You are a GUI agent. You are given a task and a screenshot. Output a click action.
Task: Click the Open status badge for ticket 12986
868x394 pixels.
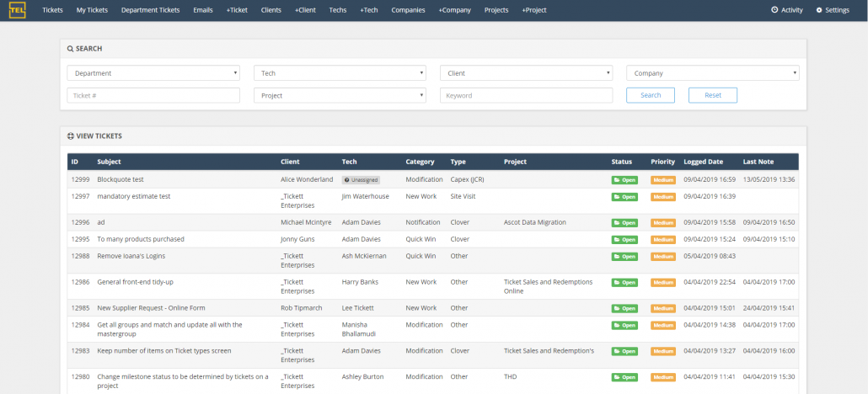click(x=624, y=282)
